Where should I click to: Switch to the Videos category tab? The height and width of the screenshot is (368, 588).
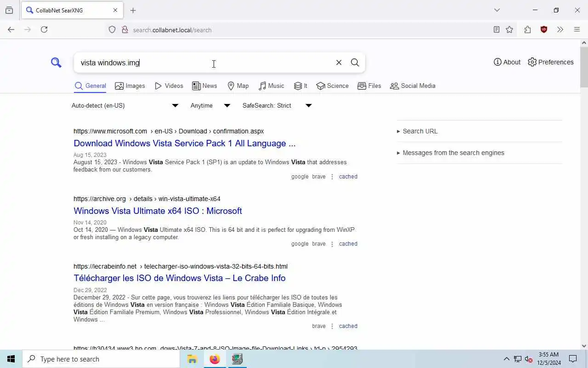click(169, 86)
